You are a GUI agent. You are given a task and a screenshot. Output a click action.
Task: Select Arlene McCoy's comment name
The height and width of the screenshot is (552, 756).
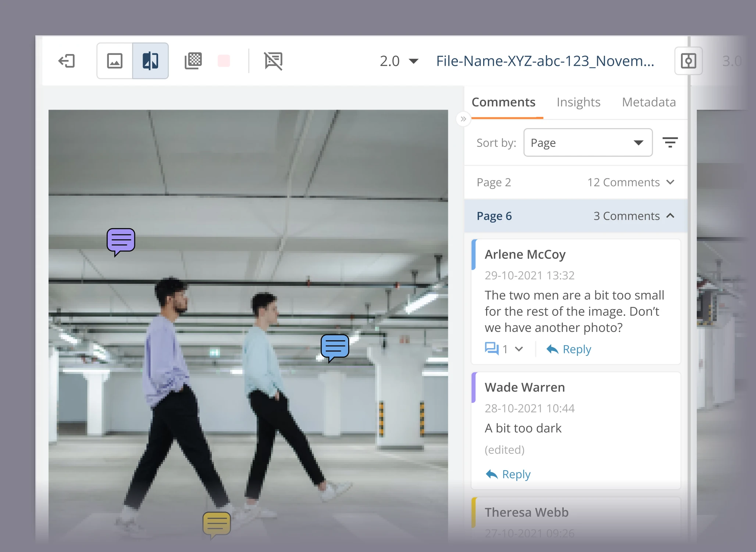click(525, 254)
